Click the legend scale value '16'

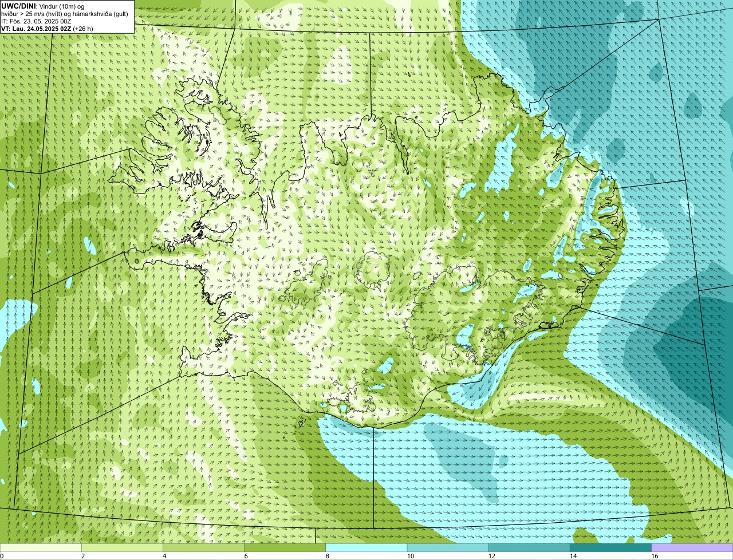[655, 556]
